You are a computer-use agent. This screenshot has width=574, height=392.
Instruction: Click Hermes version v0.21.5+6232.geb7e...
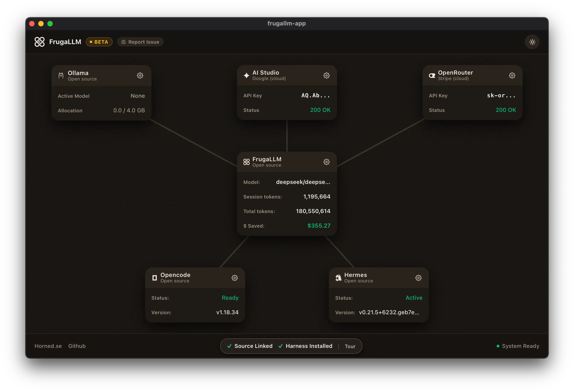pyautogui.click(x=389, y=312)
